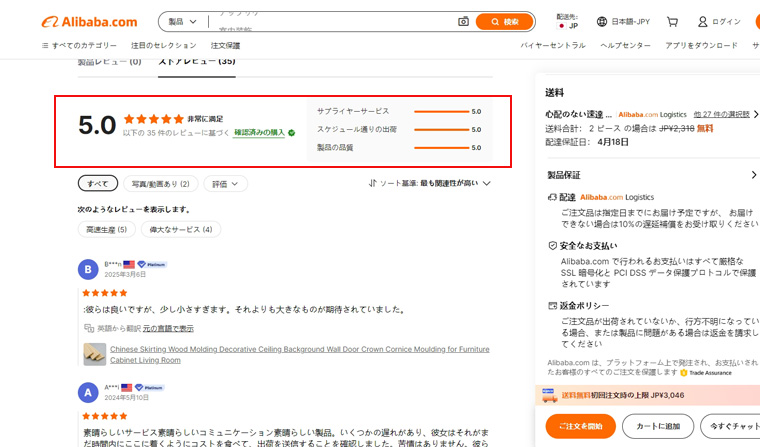Click the overall five-star rating stars
Screen dimensions: 760x447
click(x=153, y=119)
